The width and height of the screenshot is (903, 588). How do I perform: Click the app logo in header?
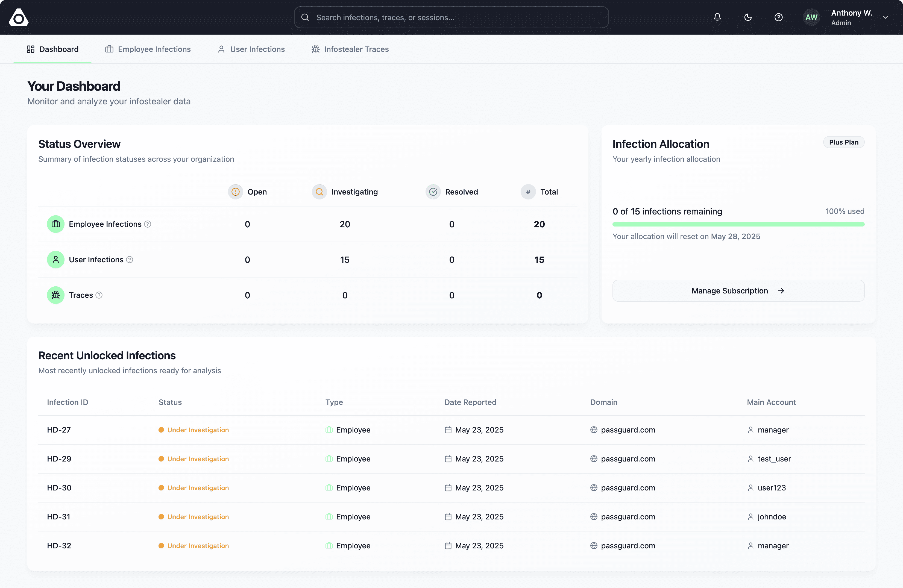click(x=19, y=17)
